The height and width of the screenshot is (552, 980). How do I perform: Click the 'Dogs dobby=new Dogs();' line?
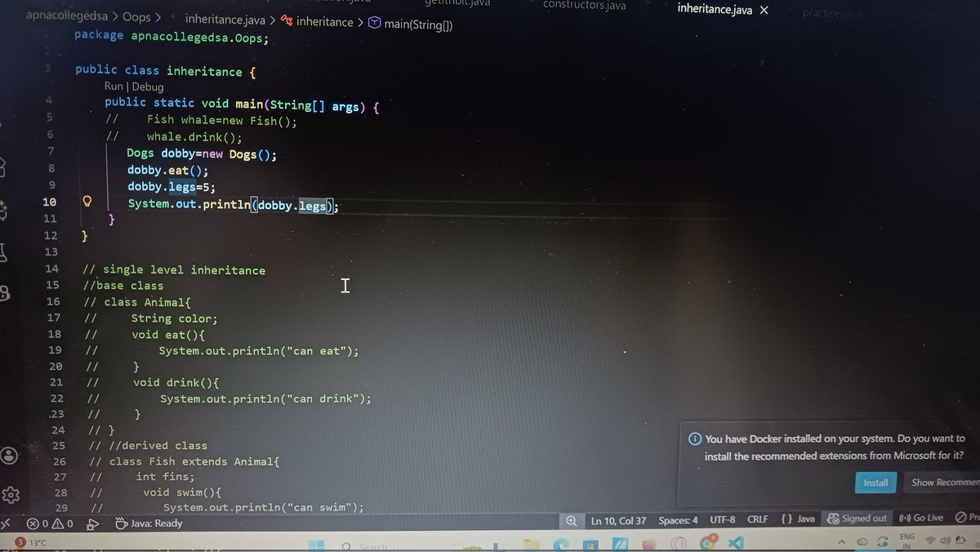point(202,154)
